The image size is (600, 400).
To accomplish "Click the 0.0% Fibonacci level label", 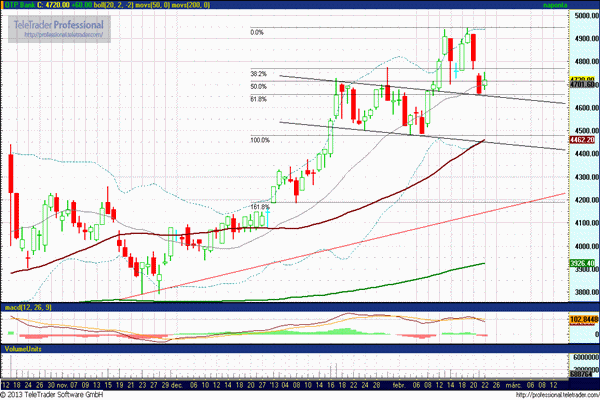I will coord(257,32).
